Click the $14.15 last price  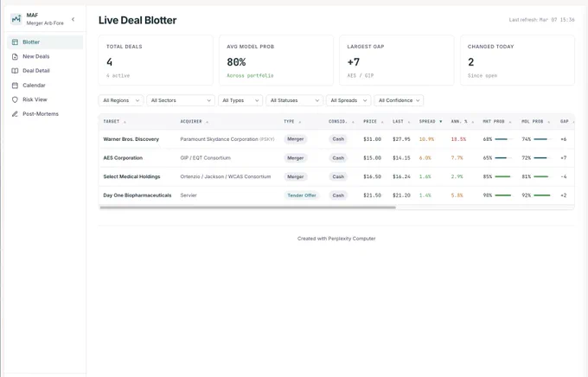[x=401, y=158]
